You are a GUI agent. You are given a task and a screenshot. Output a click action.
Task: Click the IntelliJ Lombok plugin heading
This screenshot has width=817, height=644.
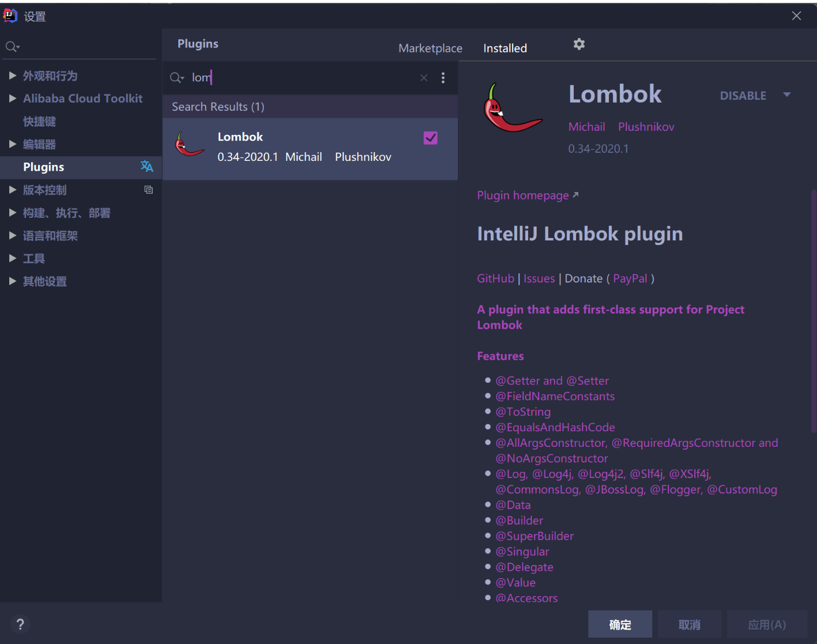click(x=579, y=234)
